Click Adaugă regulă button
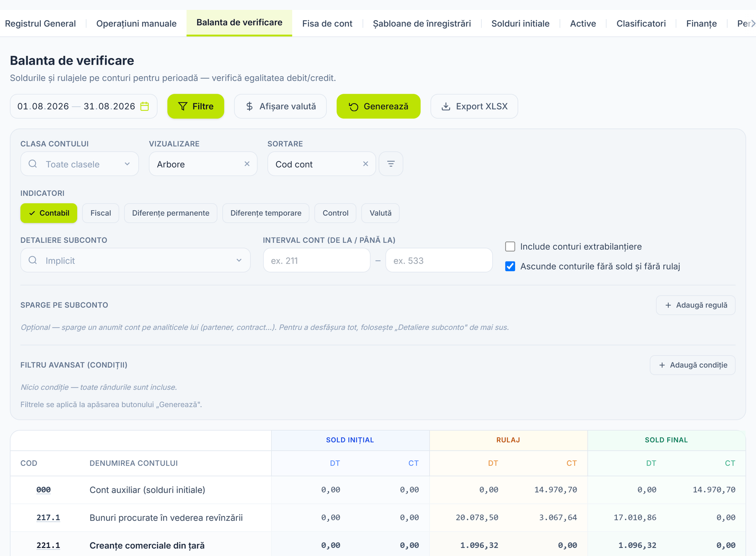Viewport: 756px width, 556px height. 696,305
